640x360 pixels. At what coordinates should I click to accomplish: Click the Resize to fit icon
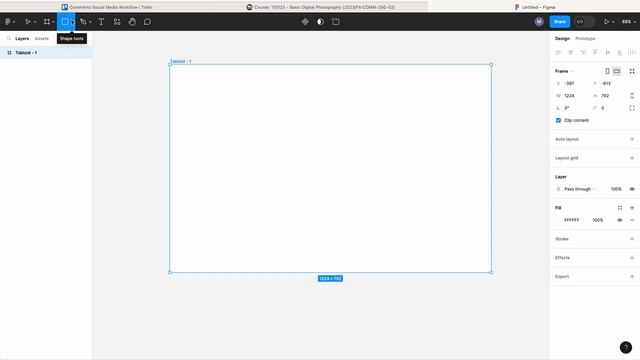coord(632,71)
